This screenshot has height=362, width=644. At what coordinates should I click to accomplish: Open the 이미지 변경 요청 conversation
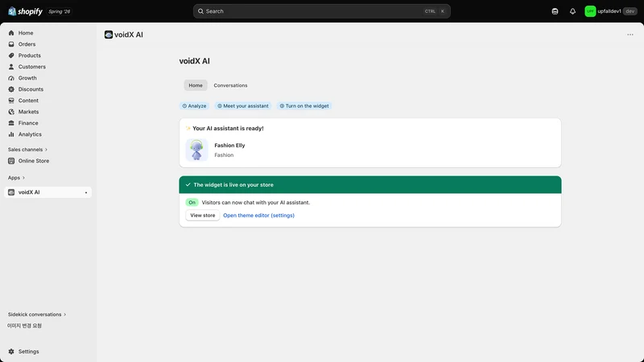click(x=24, y=326)
